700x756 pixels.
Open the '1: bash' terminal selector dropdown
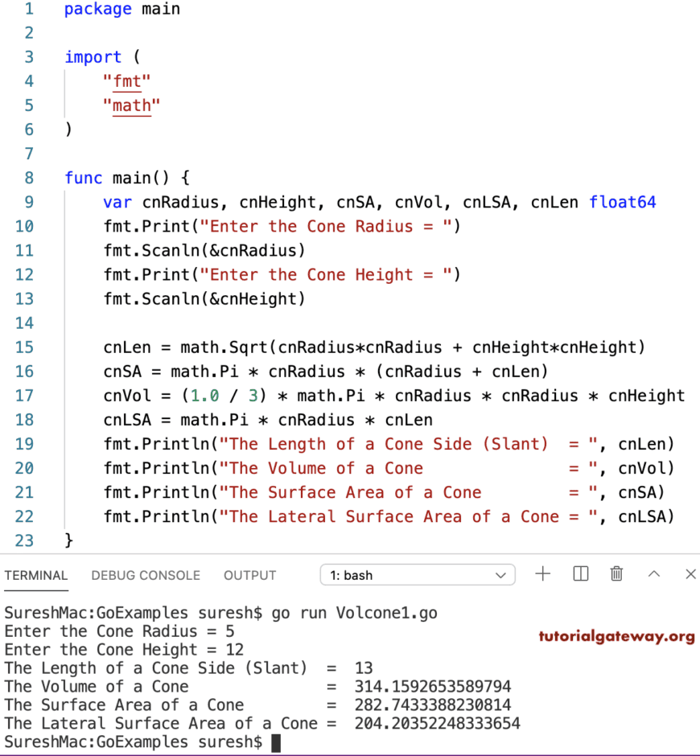point(417,574)
